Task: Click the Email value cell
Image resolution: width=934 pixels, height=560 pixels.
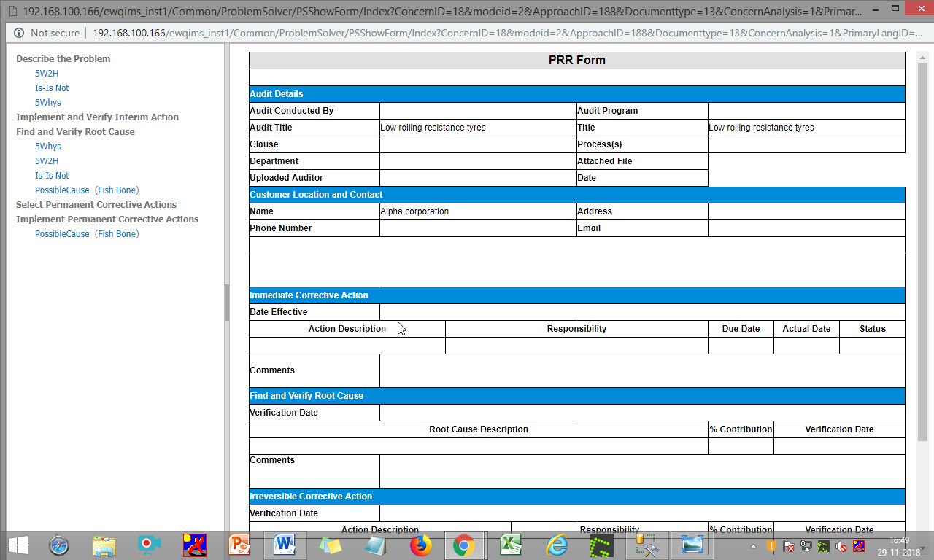Action: point(806,228)
